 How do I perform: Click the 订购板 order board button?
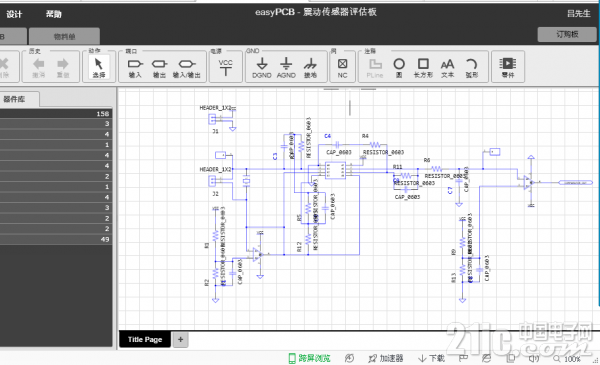[567, 34]
